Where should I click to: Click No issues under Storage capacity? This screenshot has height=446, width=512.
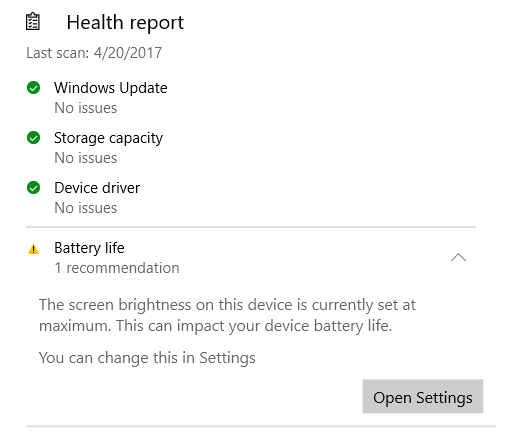tap(86, 158)
